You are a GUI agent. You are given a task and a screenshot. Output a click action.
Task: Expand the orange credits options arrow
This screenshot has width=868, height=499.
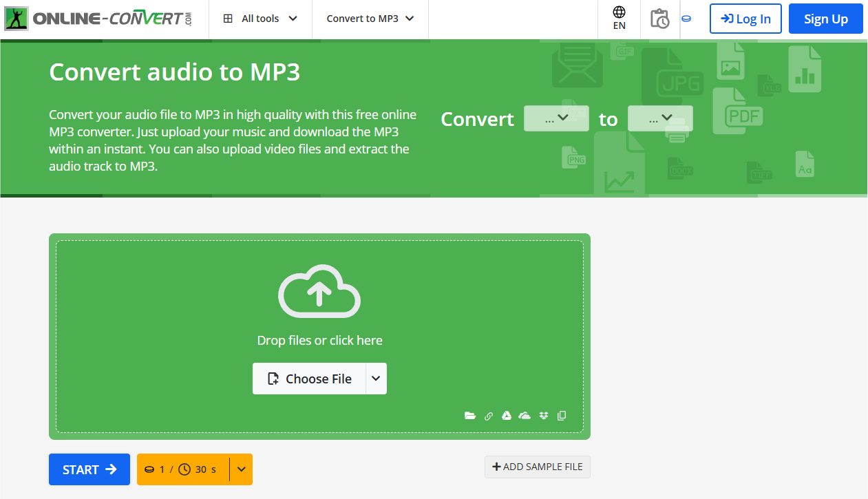pos(241,469)
